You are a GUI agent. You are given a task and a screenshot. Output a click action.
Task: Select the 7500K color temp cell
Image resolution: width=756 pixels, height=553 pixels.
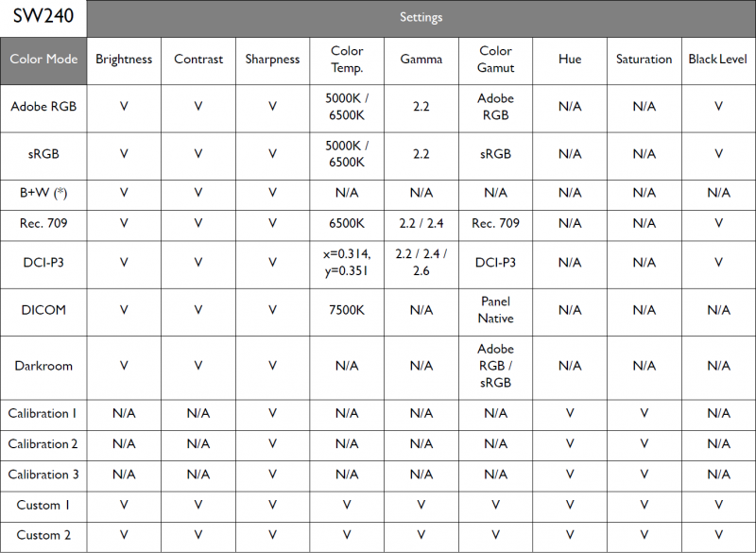point(347,310)
